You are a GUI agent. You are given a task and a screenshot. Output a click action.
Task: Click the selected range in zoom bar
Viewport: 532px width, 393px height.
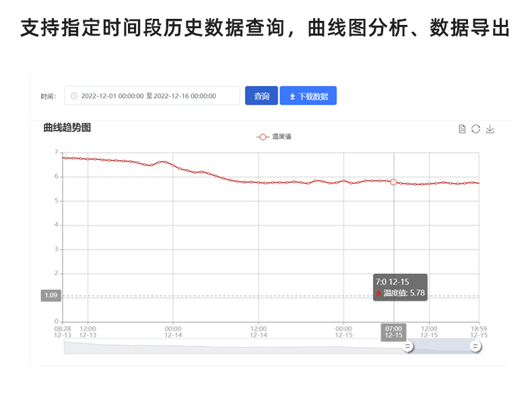coord(442,347)
